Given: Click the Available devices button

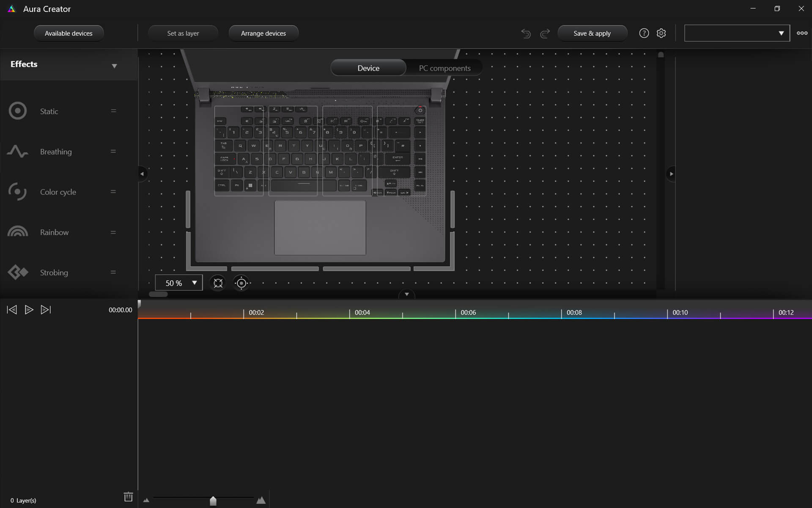Looking at the screenshot, I should [69, 33].
